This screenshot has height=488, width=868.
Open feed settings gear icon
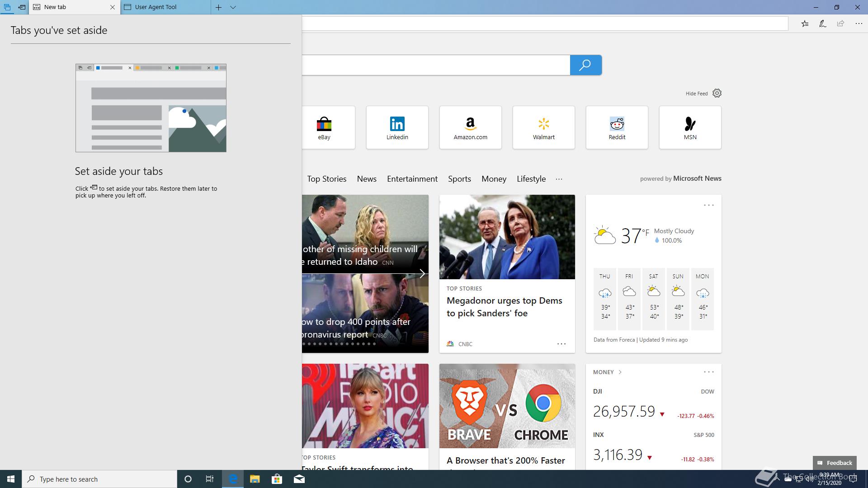tap(717, 93)
